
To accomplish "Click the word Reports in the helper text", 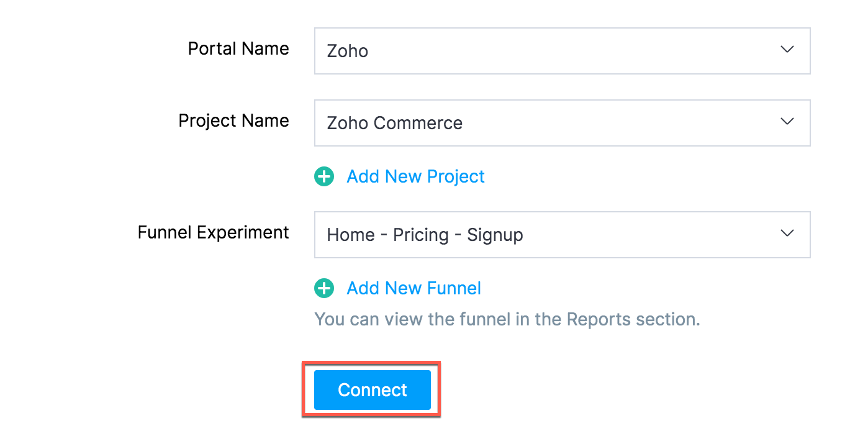I will click(599, 320).
